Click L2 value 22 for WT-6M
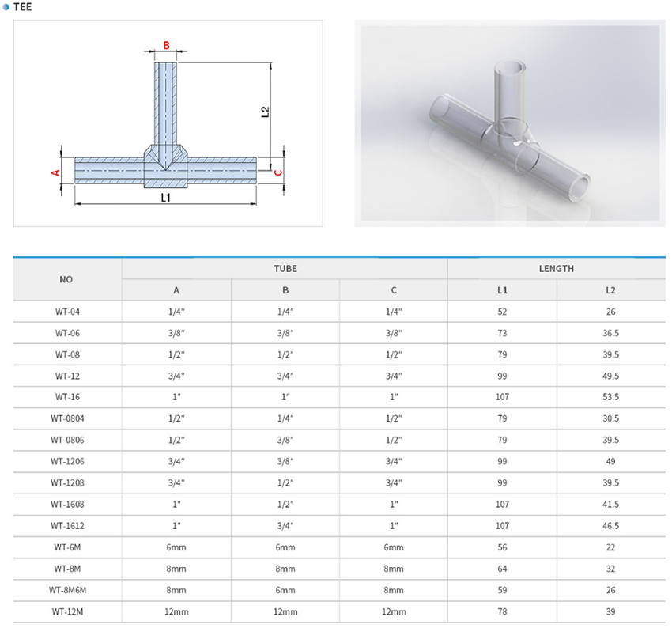Image resolution: width=672 pixels, height=628 pixels. 610,547
